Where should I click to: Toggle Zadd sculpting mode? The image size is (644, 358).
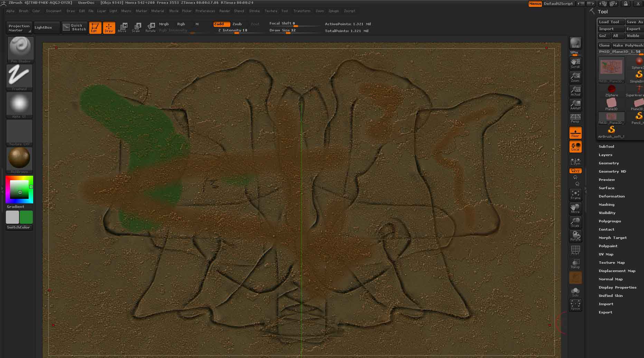(x=221, y=24)
